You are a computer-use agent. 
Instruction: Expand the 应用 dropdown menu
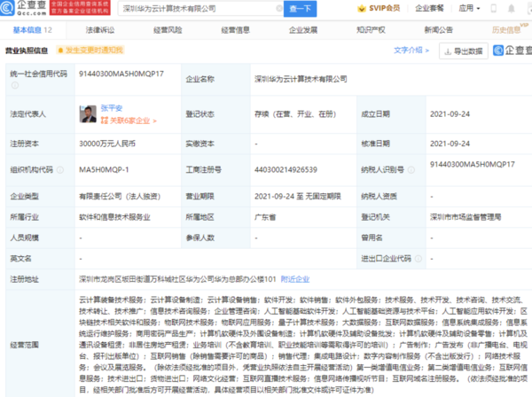point(469,8)
